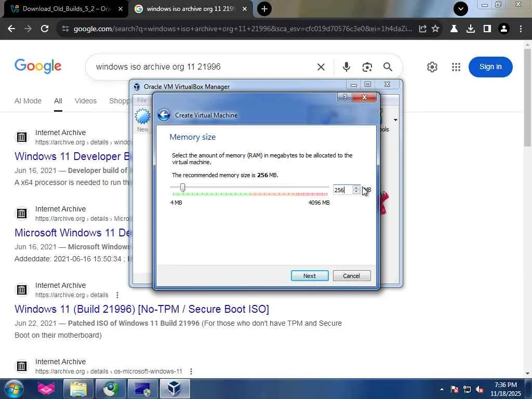Click the share page icon in address bar
This screenshot has height=399, width=532.
422,29
